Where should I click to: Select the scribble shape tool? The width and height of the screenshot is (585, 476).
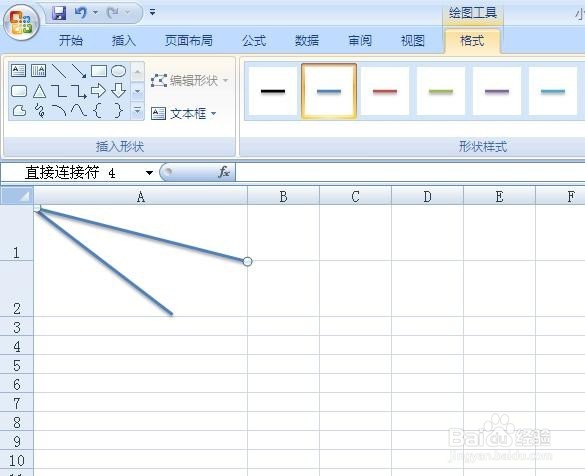[x=39, y=111]
